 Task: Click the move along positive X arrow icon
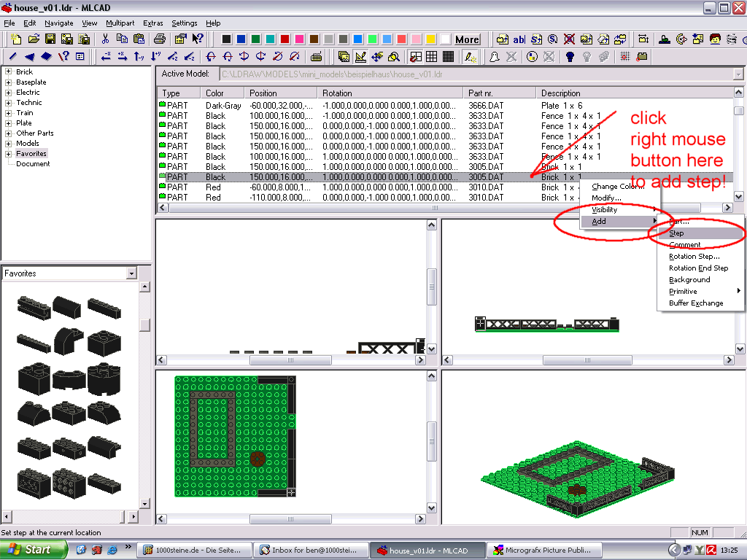point(123,57)
